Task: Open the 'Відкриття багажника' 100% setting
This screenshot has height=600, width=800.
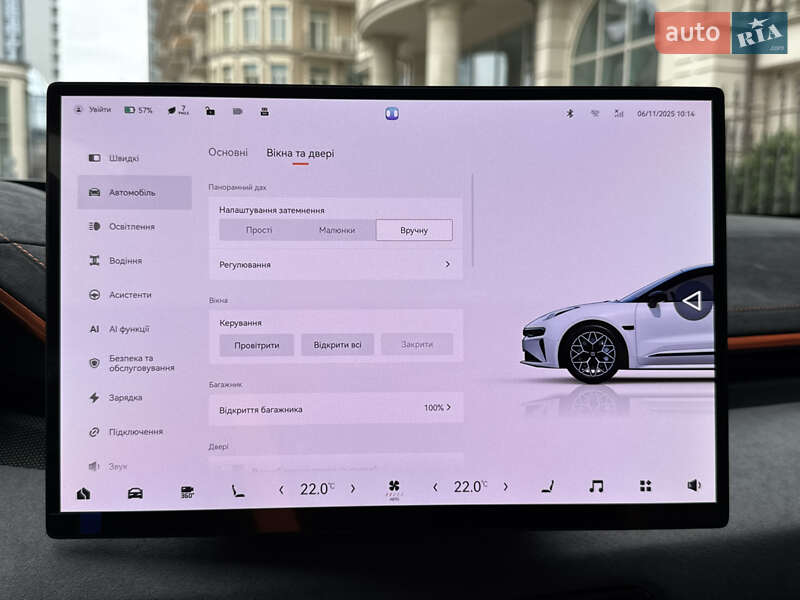Action: point(335,408)
